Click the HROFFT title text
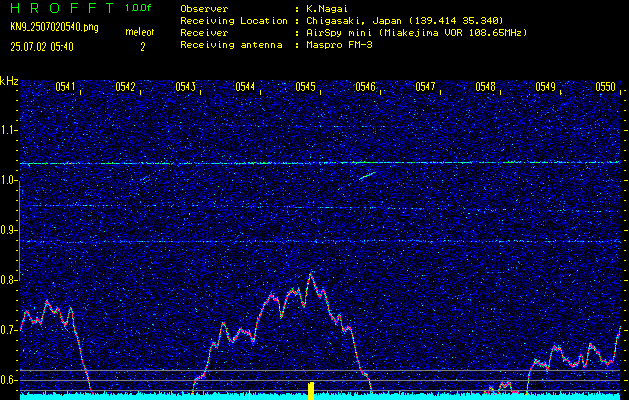 point(63,8)
